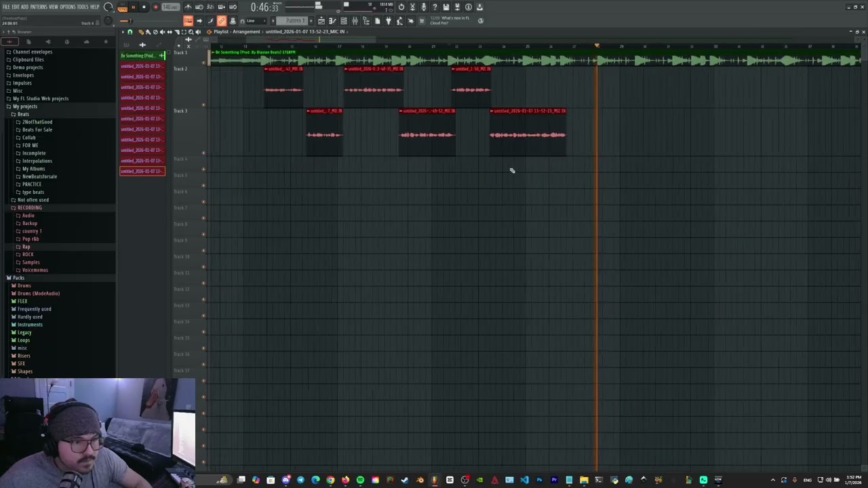The width and height of the screenshot is (868, 488).
Task: Click the 140 BPM tempo field
Action: pos(171,7)
